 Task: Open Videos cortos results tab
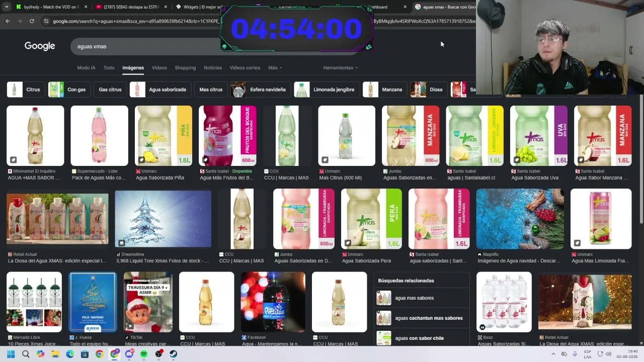point(245,68)
